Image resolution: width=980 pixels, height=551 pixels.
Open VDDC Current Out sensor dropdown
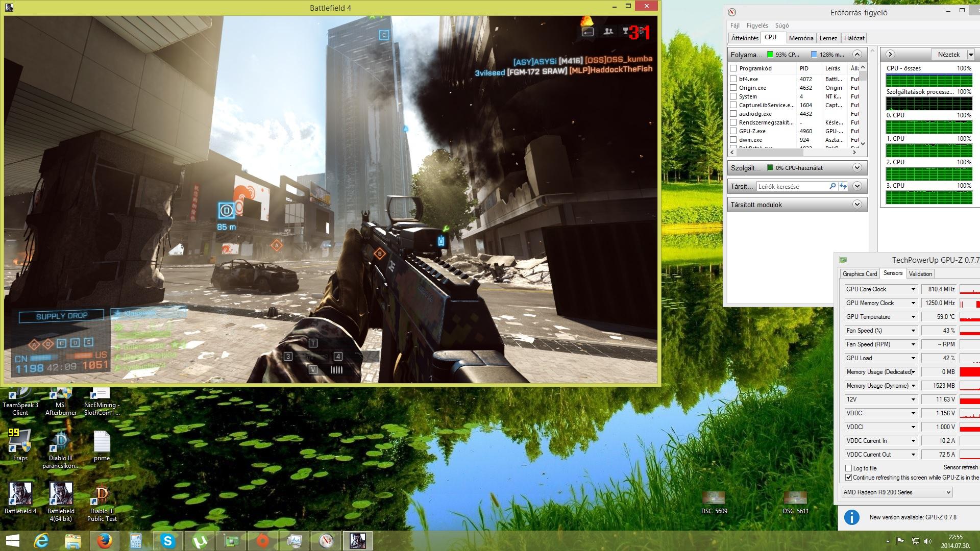(x=913, y=455)
